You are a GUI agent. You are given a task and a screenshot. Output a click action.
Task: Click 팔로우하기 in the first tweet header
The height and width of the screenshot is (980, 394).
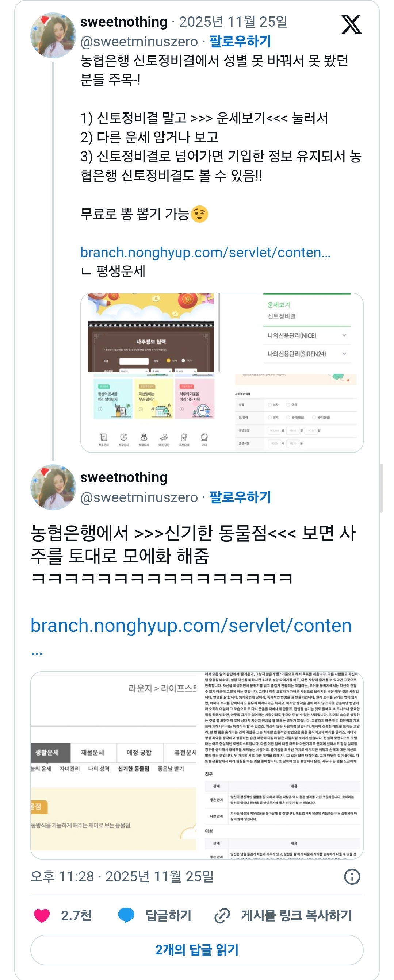click(x=240, y=41)
